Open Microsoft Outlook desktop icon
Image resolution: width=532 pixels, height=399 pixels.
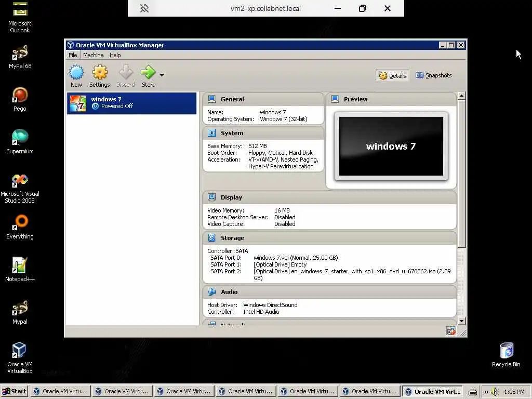[x=20, y=17]
